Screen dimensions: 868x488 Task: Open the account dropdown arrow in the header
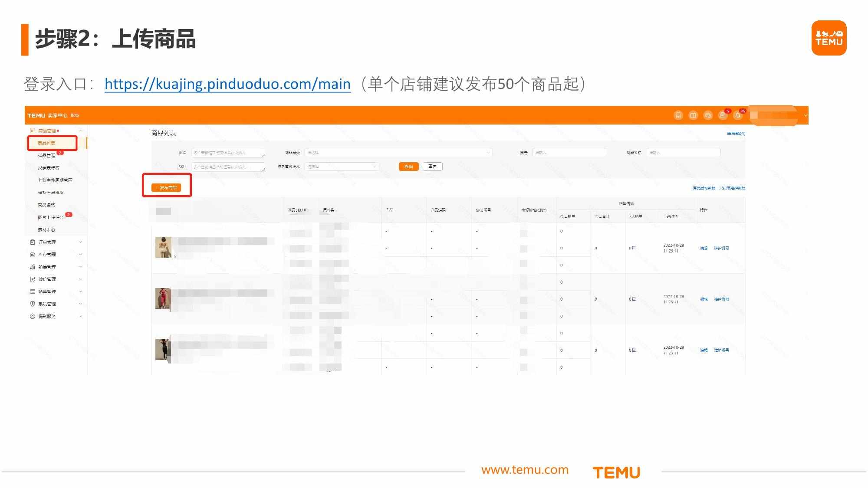(806, 115)
